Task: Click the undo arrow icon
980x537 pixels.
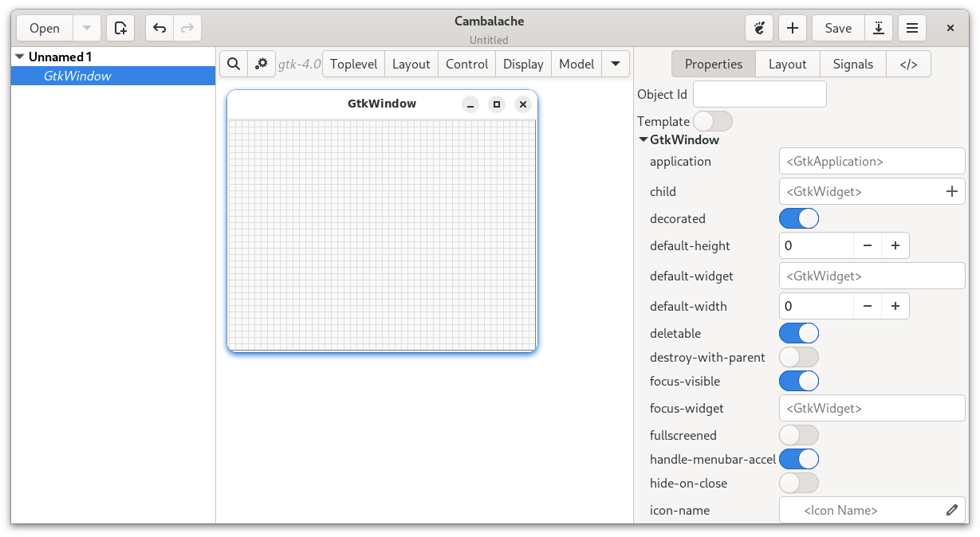Action: click(159, 28)
